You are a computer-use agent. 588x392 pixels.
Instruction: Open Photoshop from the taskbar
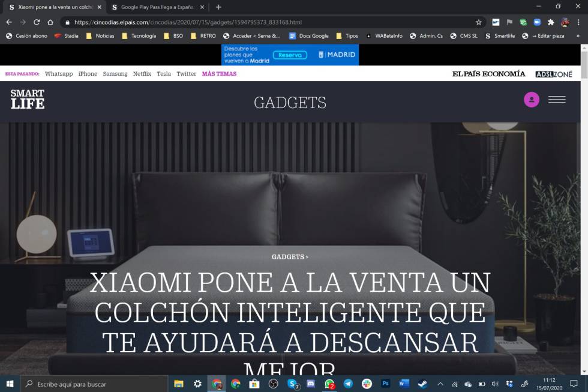pyautogui.click(x=385, y=384)
